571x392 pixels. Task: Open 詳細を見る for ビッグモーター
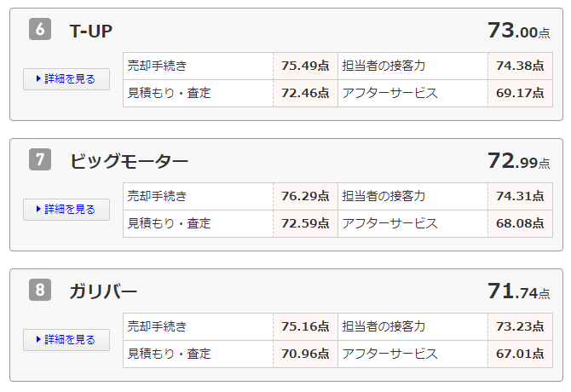[66, 209]
